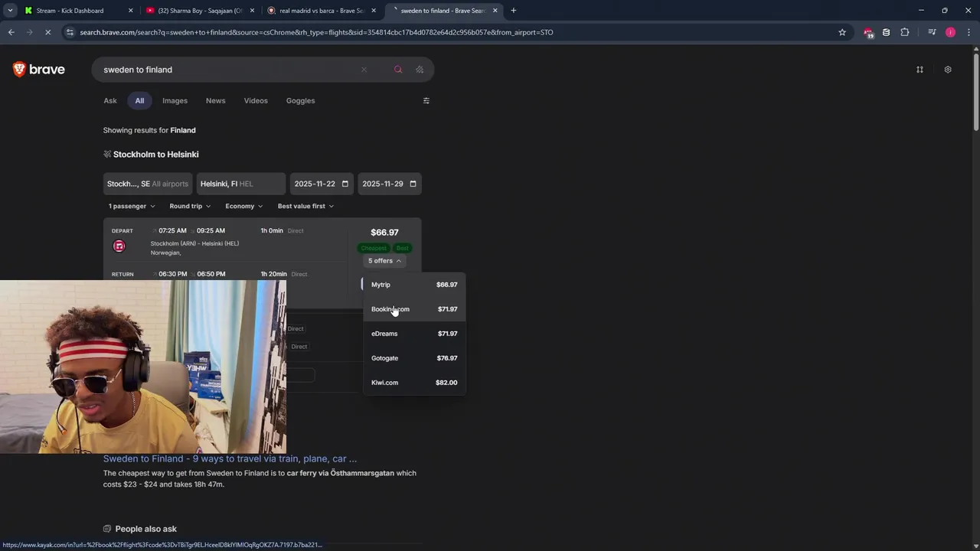Select the Videos search tab
Screen dimensions: 980x551
click(x=256, y=100)
